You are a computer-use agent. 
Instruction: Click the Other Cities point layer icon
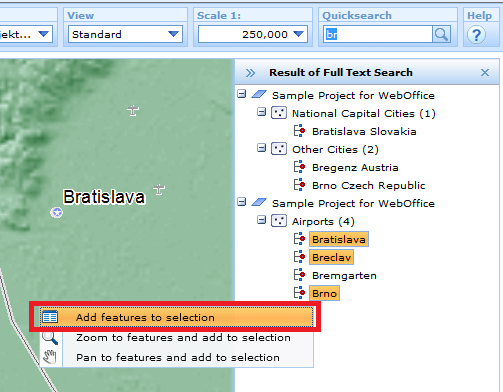pyautogui.click(x=279, y=149)
